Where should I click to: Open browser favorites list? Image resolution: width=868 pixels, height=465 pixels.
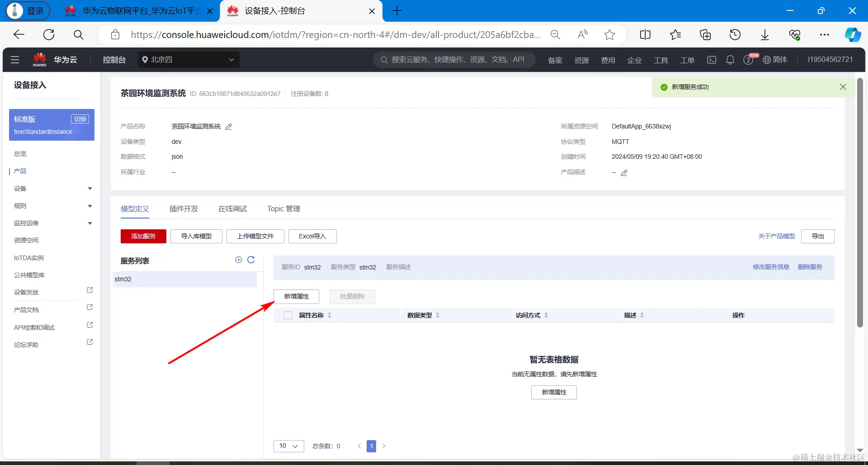click(675, 34)
